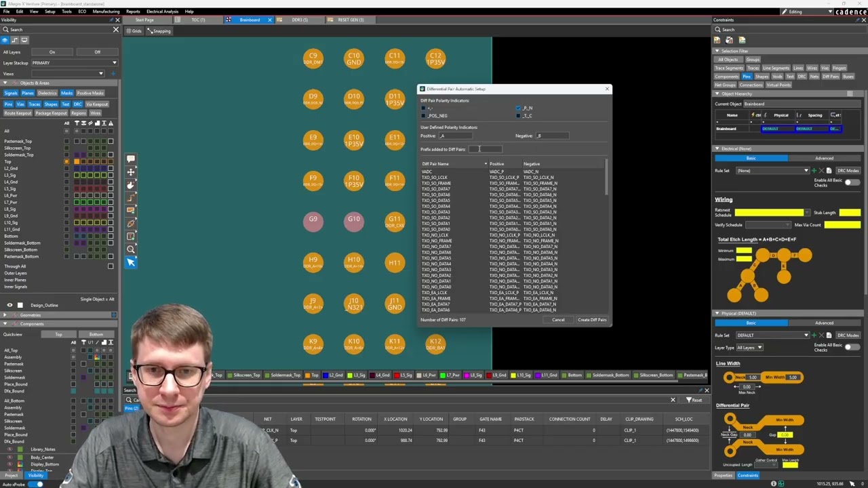Click Positive polarity input field
This screenshot has height=488, width=868.
coord(456,136)
